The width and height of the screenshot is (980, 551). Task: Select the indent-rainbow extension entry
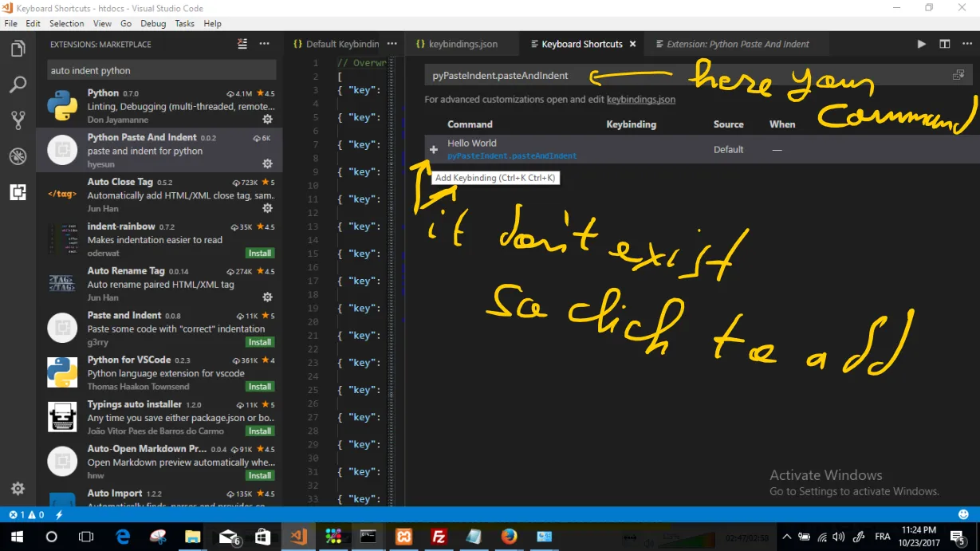point(159,240)
